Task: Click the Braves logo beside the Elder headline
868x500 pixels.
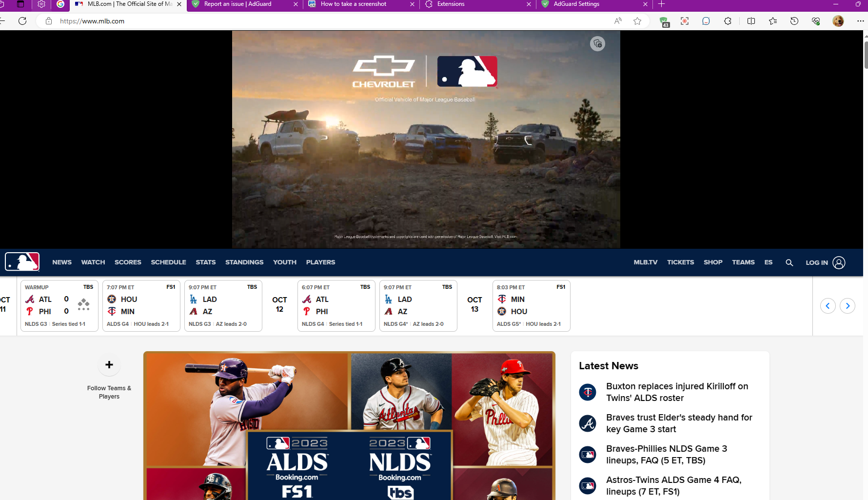Action: (x=587, y=423)
